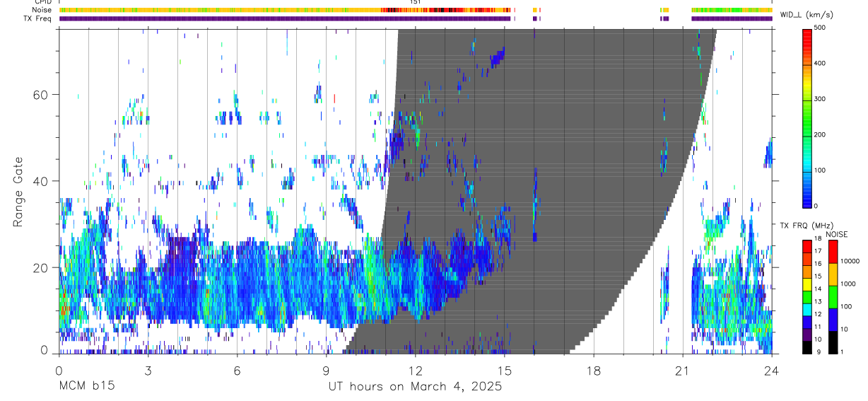Click the cyan 12 MHz swatch in TX FRQ legend
This screenshot has height=401, width=868.
(x=807, y=308)
